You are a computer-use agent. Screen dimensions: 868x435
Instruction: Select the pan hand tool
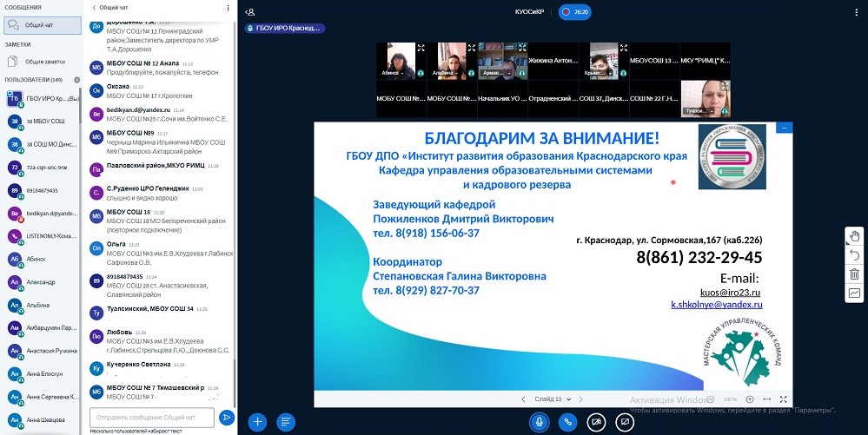pyautogui.click(x=854, y=235)
